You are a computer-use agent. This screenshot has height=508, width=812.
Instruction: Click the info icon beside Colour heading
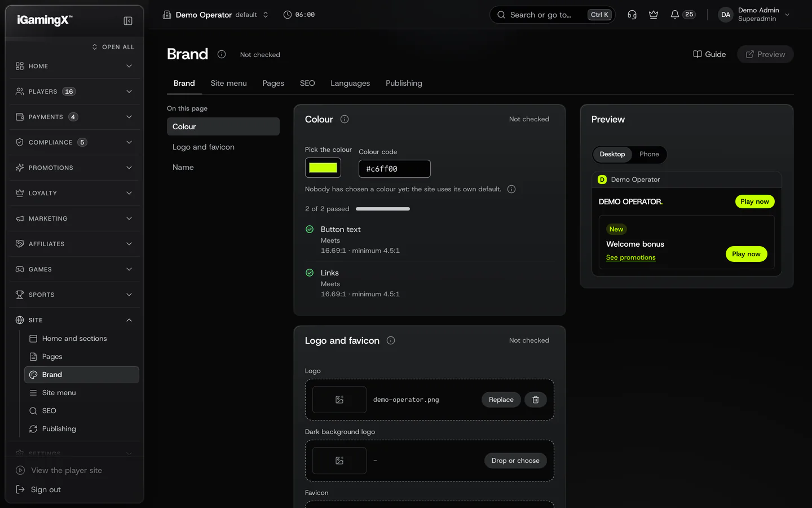345,119
